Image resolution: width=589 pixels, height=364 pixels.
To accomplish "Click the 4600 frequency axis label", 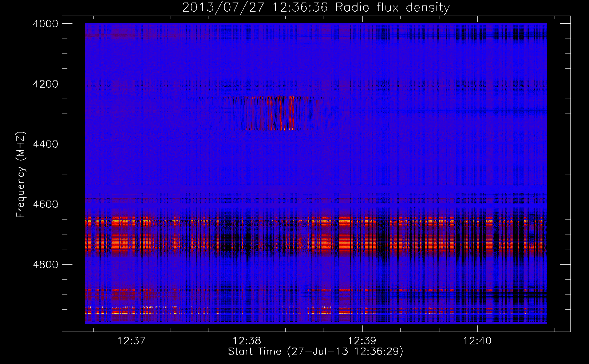I will coord(46,204).
